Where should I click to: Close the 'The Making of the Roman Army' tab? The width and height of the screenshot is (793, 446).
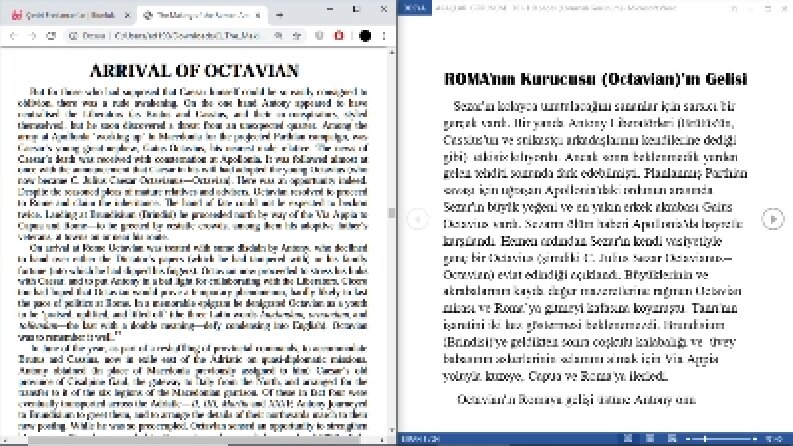pos(257,15)
